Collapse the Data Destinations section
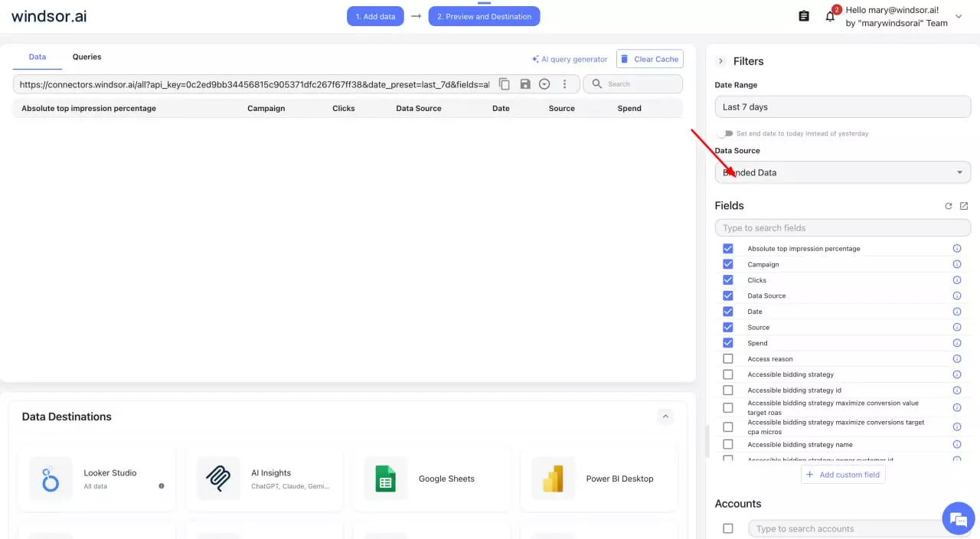The height and width of the screenshot is (539, 980). tap(665, 416)
